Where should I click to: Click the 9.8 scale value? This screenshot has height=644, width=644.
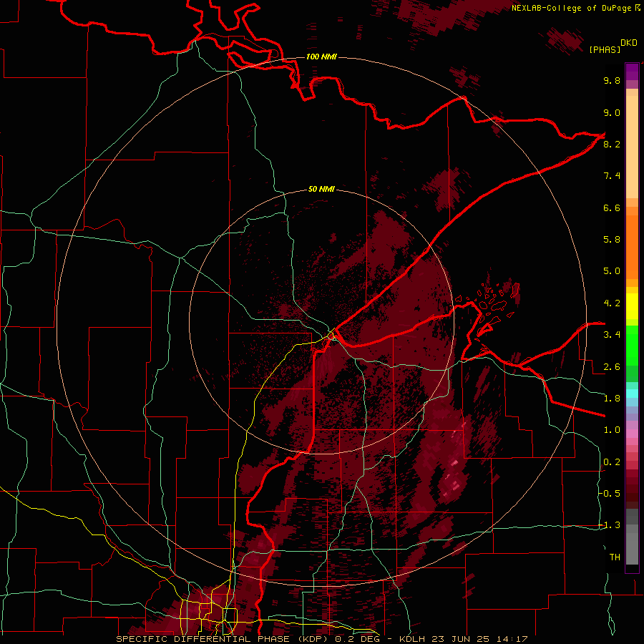pos(612,80)
